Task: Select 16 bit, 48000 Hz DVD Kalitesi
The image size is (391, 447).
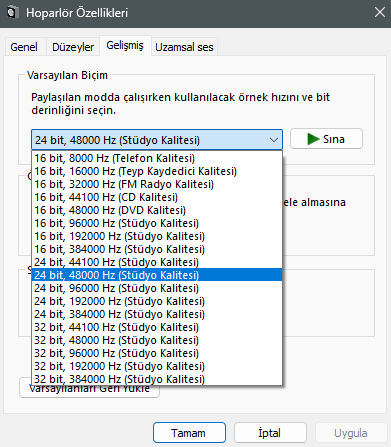Action: tap(157, 210)
